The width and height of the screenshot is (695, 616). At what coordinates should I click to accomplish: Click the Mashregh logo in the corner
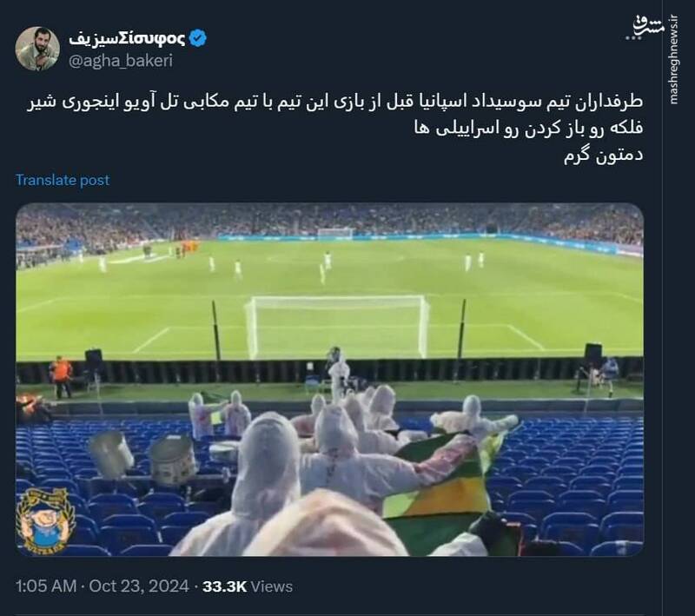(x=645, y=27)
